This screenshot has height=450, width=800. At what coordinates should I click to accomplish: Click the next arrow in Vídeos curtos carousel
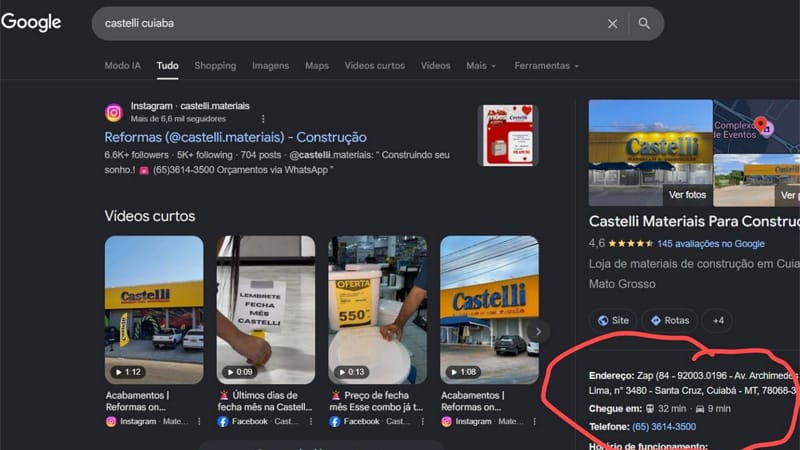(x=538, y=331)
